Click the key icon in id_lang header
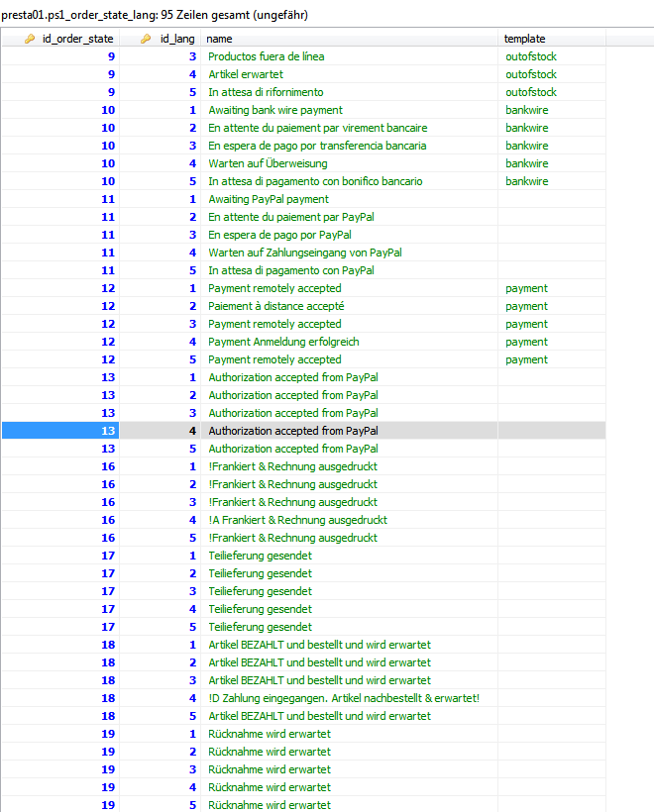Image resolution: width=654 pixels, height=812 pixels. (146, 39)
